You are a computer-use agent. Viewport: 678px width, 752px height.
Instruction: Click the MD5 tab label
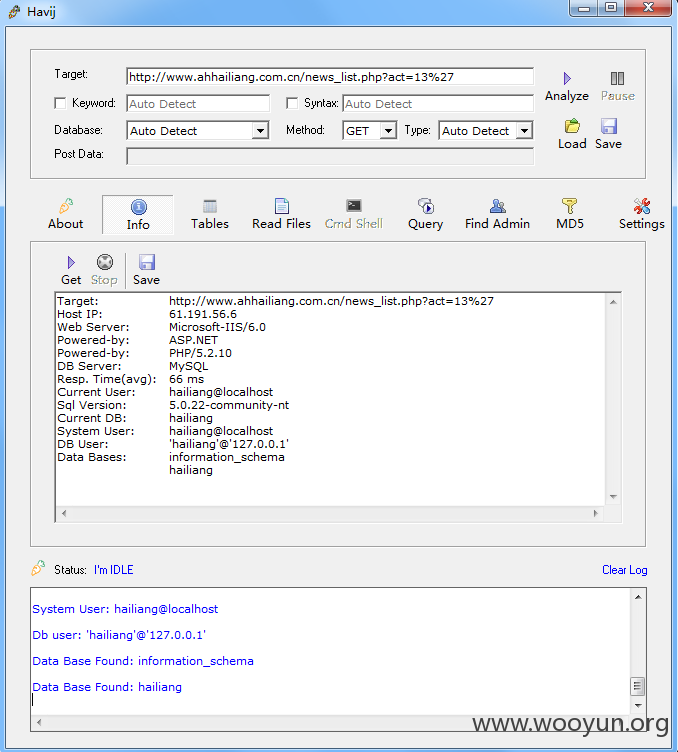tap(570, 224)
